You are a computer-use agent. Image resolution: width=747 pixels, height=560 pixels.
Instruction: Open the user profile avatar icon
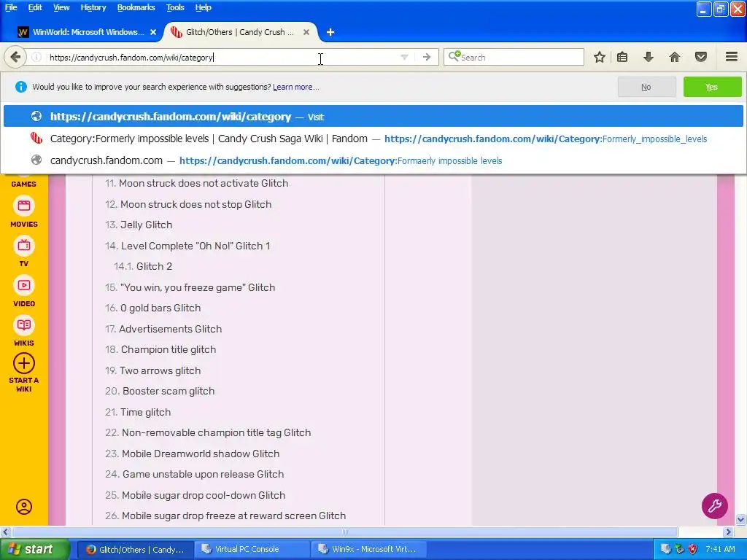[24, 507]
